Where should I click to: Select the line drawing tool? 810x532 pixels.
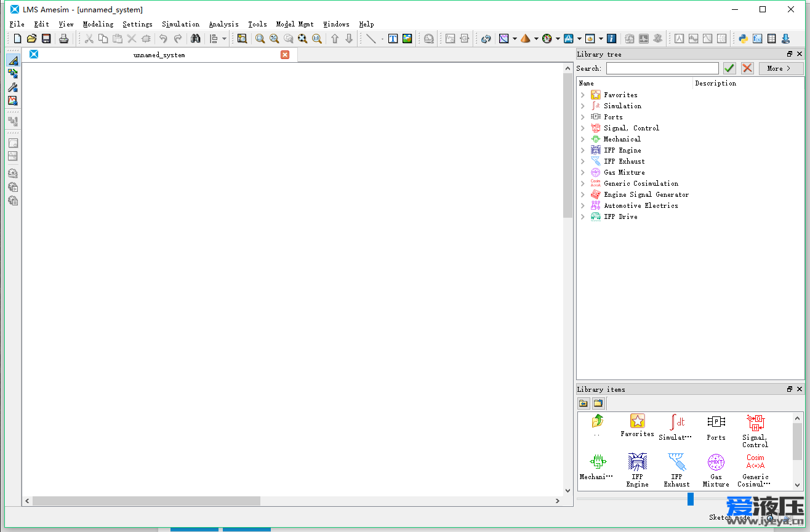pyautogui.click(x=371, y=39)
